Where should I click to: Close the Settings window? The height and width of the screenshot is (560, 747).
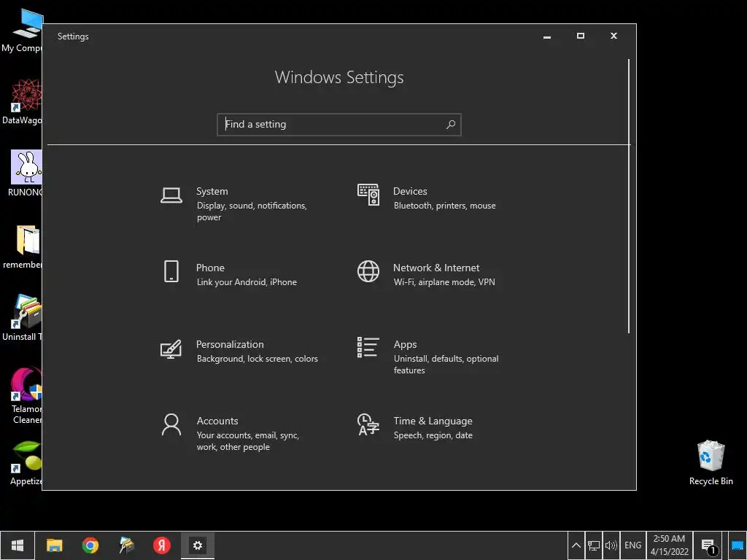point(614,36)
